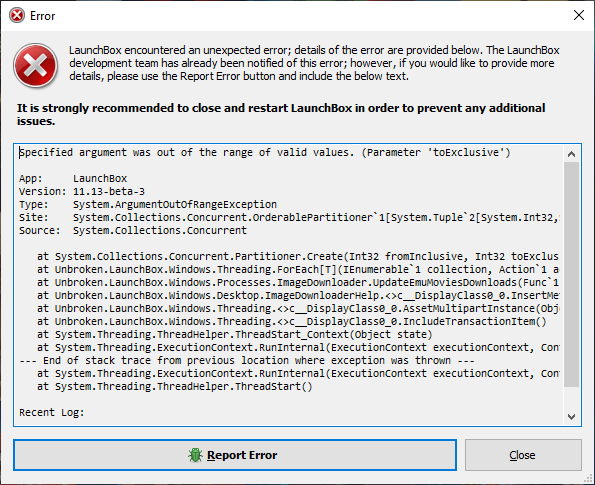Click the ThreadHelper.ThreadStart() stack line
The width and height of the screenshot is (595, 485).
(175, 386)
